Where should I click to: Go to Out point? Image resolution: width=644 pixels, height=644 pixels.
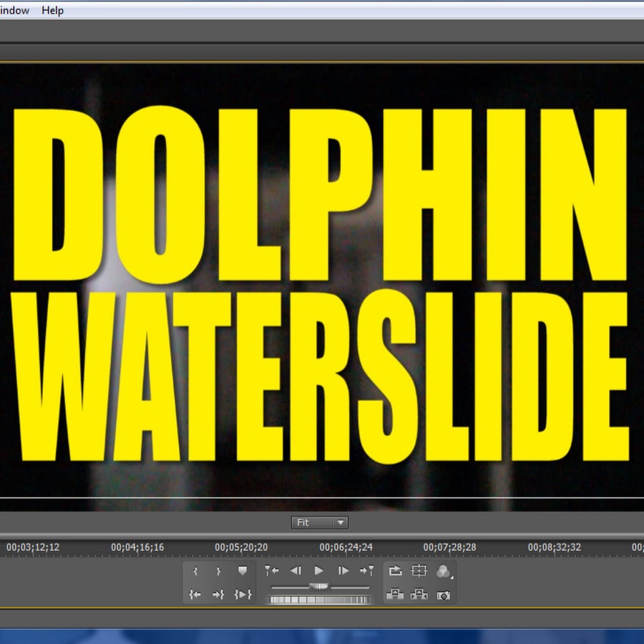tap(218, 595)
